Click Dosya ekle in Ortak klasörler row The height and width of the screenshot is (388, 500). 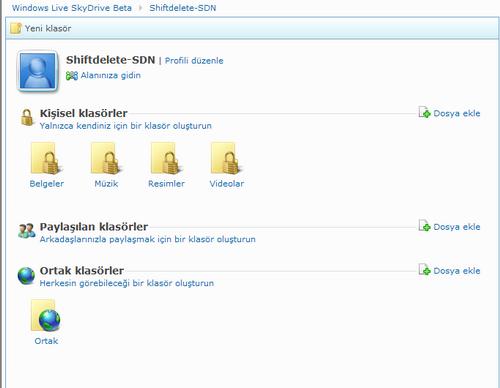tap(457, 271)
